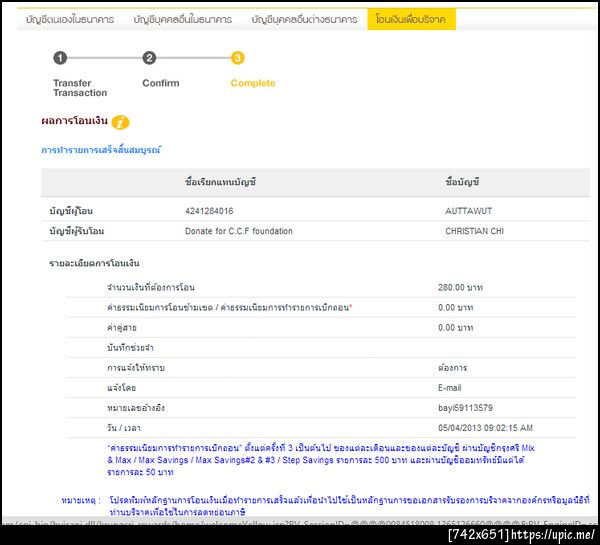600x545 pixels.
Task: Select step 3 circle Complete
Action: [x=238, y=58]
